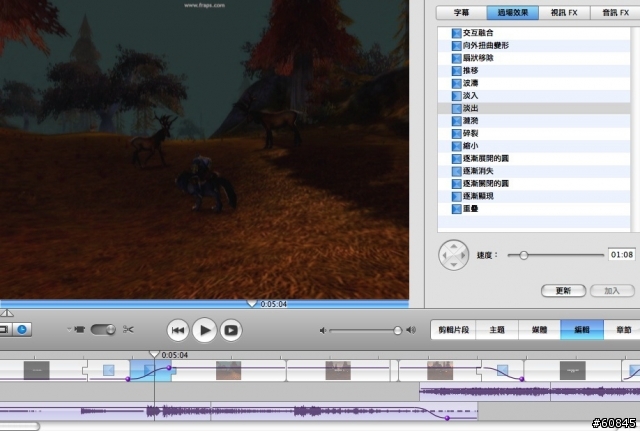Click the scissors edit mode icon

coord(128,329)
